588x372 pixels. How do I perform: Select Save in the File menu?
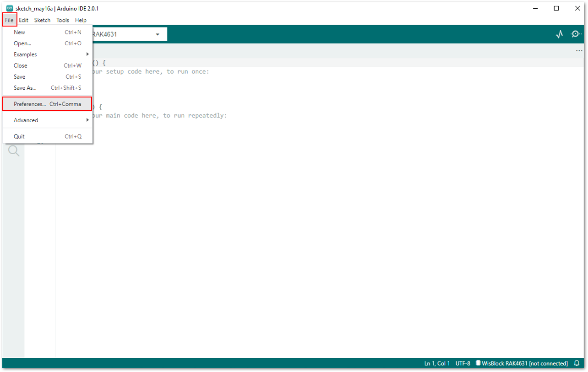tap(48, 76)
